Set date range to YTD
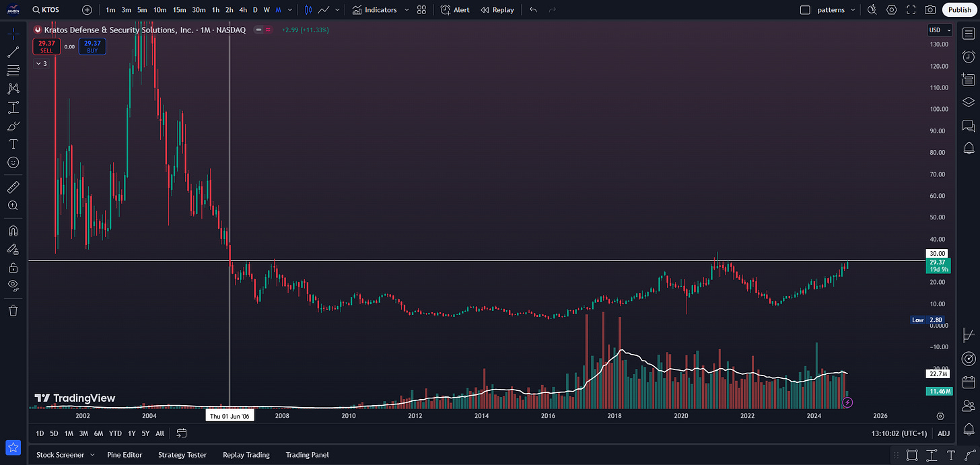Screen dimensions: 980x465 pyautogui.click(x=116, y=433)
